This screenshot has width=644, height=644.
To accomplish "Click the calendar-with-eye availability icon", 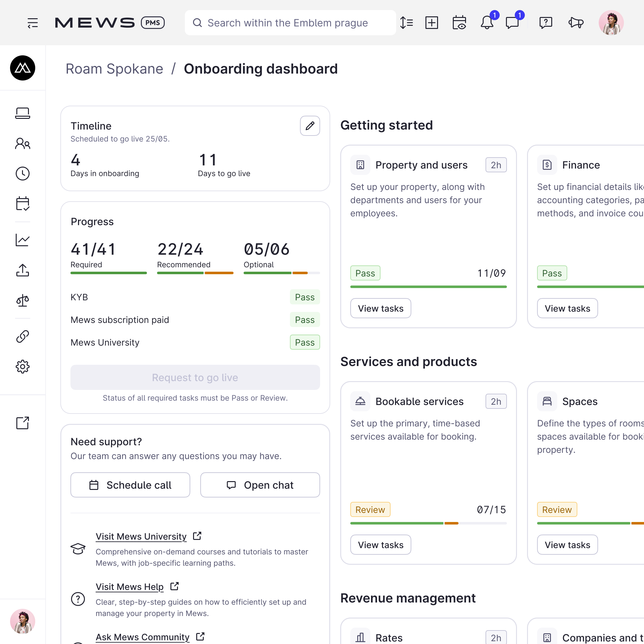I will click(459, 22).
